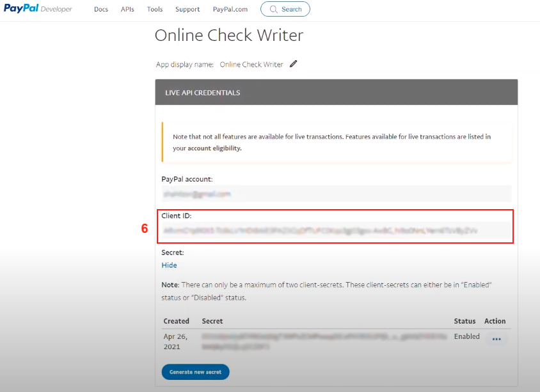
Task: Open the account eligibility link
Action: (x=214, y=148)
